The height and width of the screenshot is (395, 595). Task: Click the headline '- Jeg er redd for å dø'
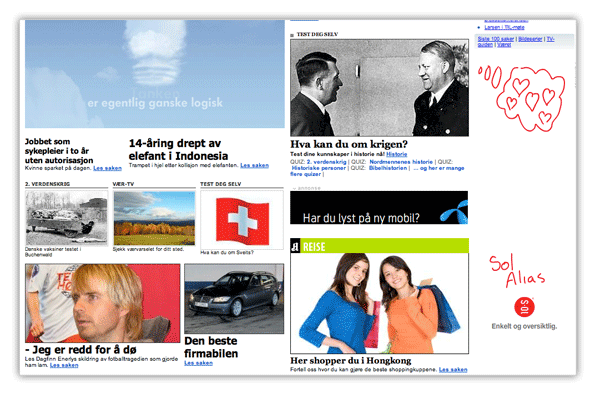[81, 349]
